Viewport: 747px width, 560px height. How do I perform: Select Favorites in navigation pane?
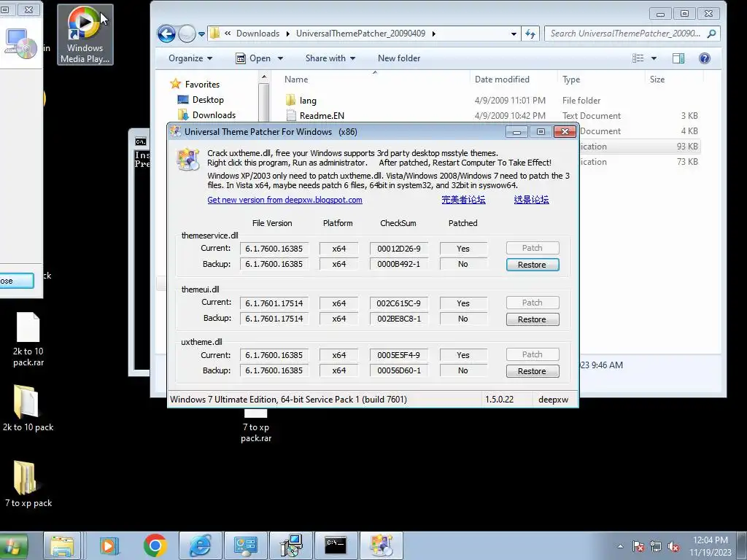[x=195, y=85]
